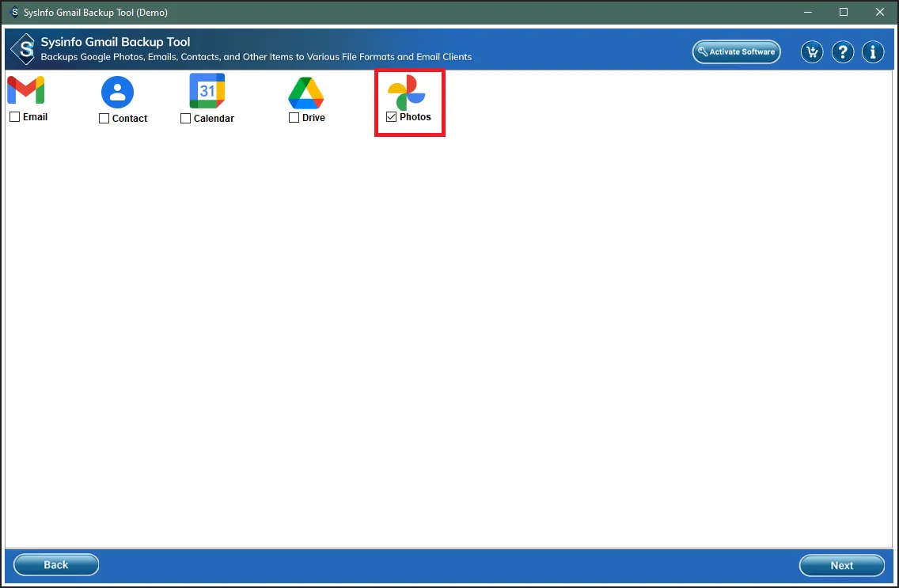The height and width of the screenshot is (588, 899).
Task: Click the Calendar label text
Action: (x=214, y=119)
